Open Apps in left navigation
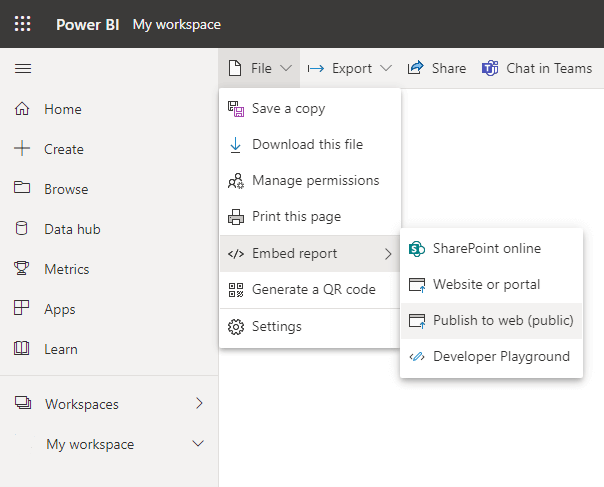 coord(59,309)
